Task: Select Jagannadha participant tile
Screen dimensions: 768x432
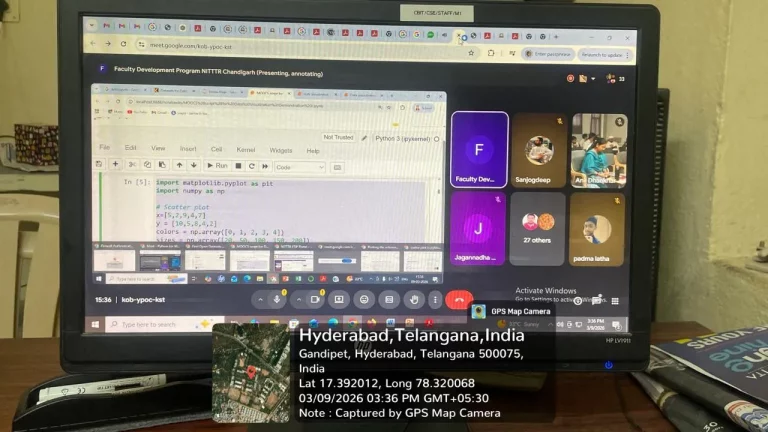Action: coord(478,228)
